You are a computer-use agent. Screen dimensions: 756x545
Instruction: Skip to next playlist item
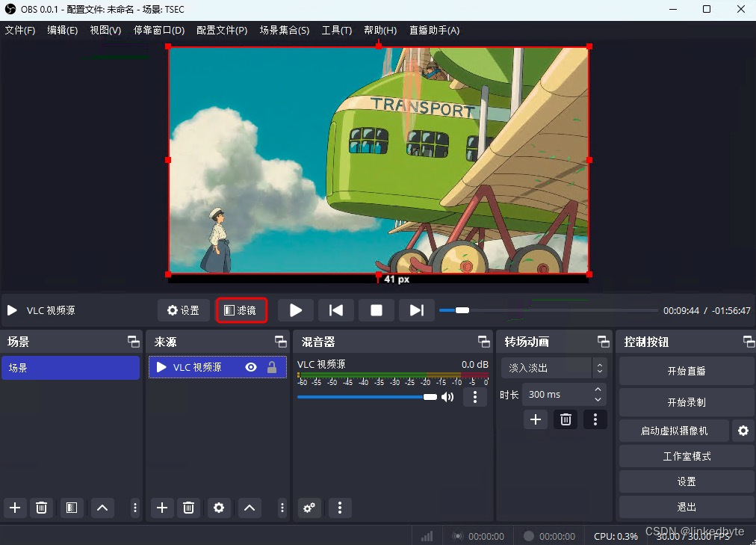pyautogui.click(x=417, y=310)
